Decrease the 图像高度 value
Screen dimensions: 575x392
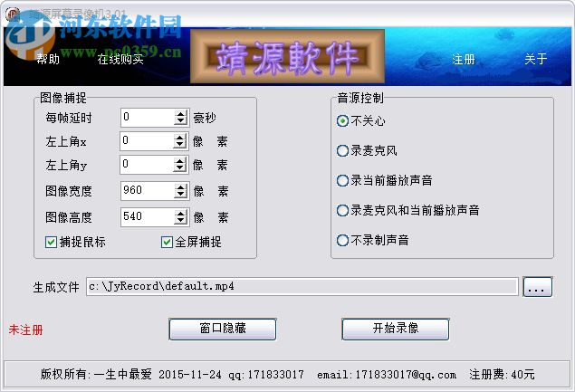[x=180, y=221]
